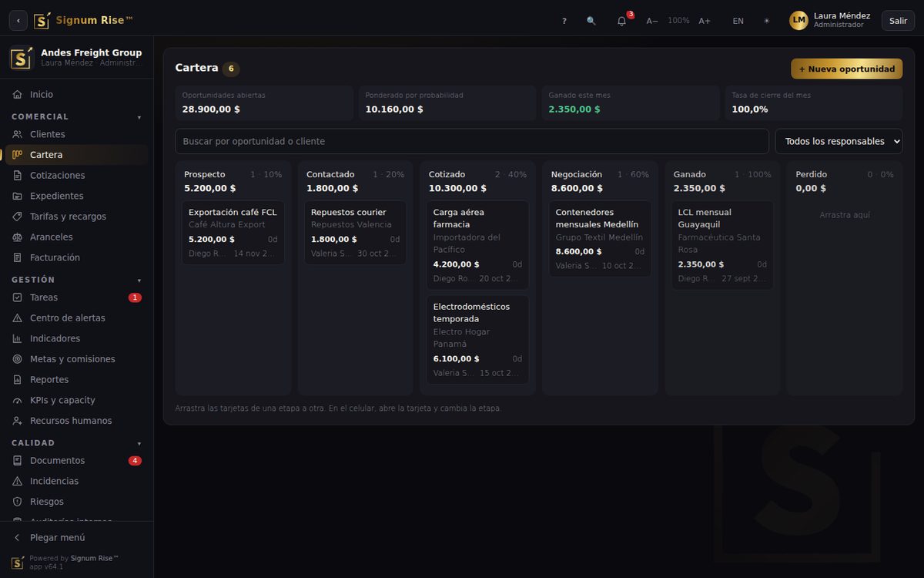Open the Electrodomésticos temporada card
This screenshot has width=924, height=578.
(x=477, y=340)
